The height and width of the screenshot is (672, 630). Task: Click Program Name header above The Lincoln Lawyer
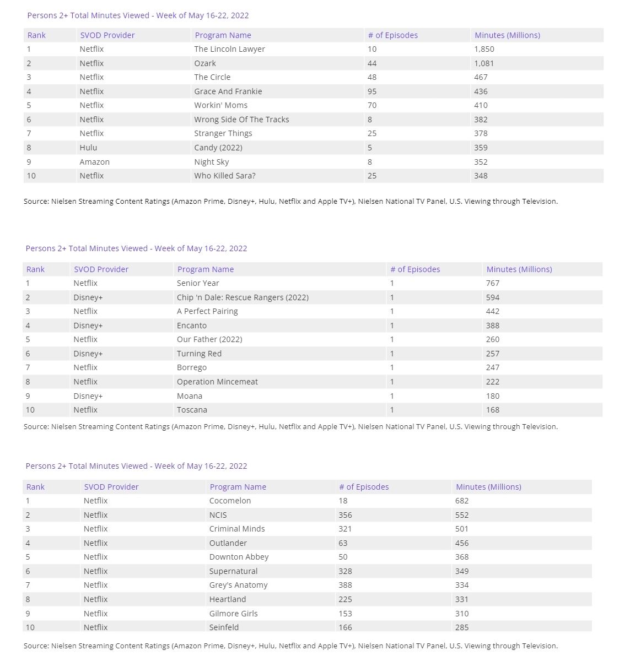[223, 35]
